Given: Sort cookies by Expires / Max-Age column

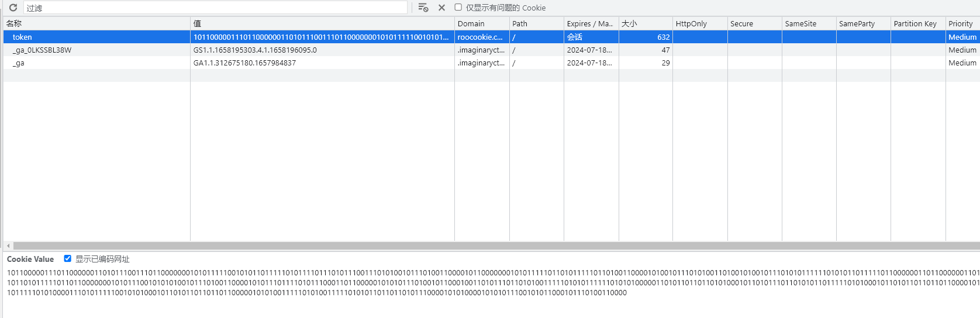Looking at the screenshot, I should coord(591,23).
